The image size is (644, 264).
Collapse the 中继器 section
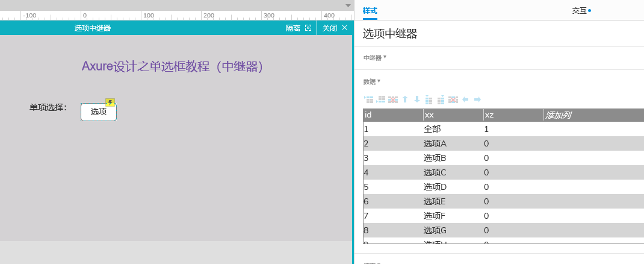click(x=375, y=58)
